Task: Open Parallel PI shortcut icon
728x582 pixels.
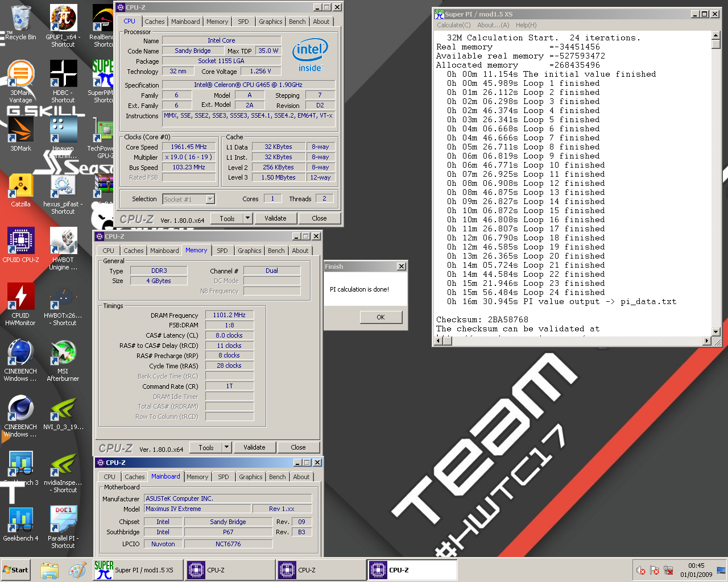Action: coord(63,527)
